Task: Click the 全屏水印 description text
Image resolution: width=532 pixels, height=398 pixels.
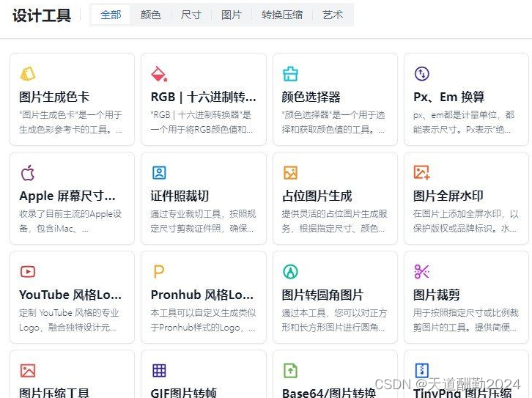Action: coord(466,221)
